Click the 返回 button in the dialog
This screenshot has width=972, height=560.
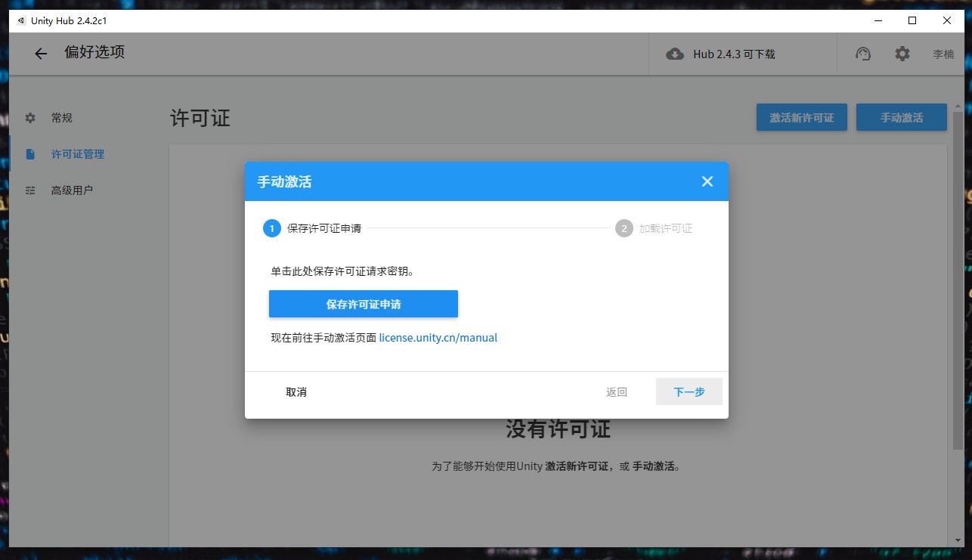[617, 392]
